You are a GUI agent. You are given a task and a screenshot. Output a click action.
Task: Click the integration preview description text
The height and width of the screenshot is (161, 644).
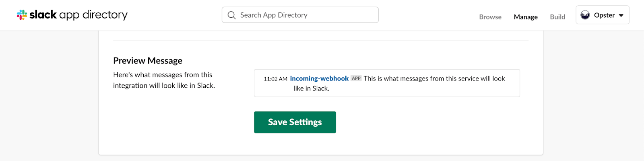point(164,80)
